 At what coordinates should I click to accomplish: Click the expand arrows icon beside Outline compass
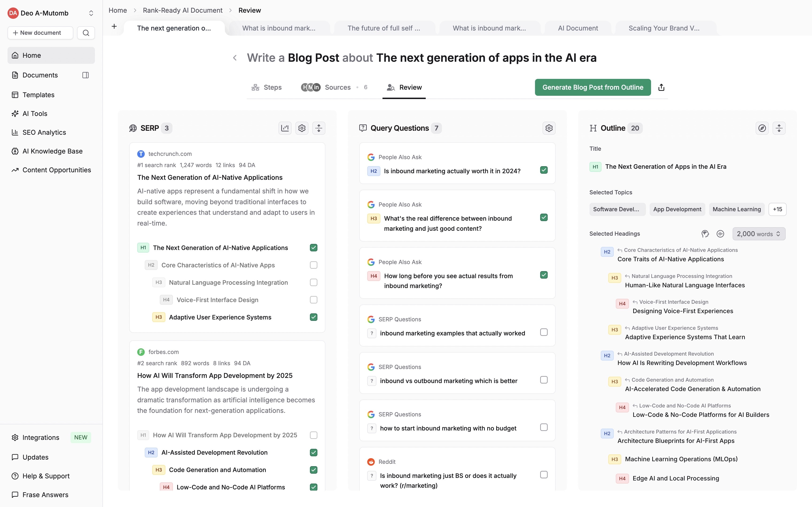pos(779,128)
